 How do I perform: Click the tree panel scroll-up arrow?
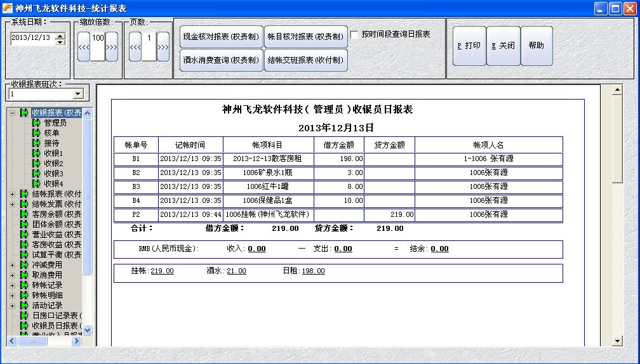point(88,113)
